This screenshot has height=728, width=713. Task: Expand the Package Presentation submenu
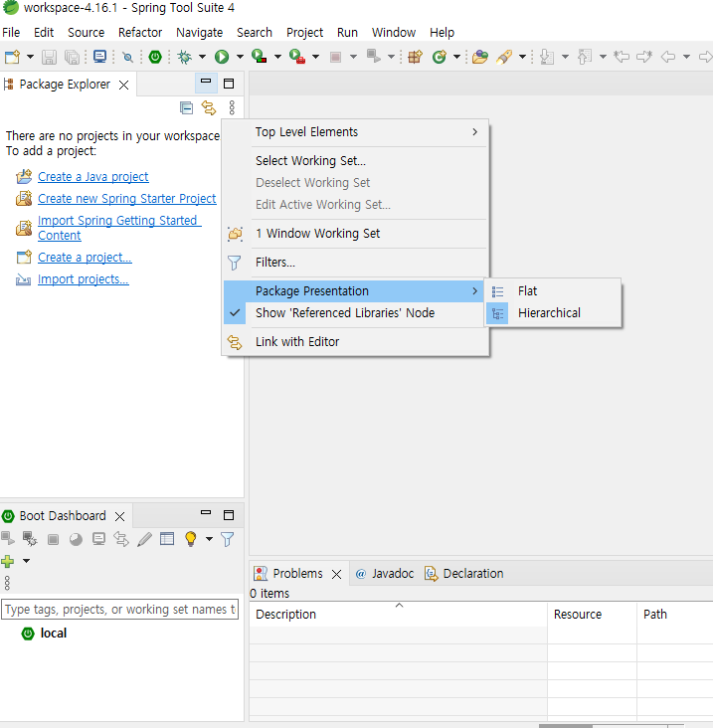click(354, 291)
